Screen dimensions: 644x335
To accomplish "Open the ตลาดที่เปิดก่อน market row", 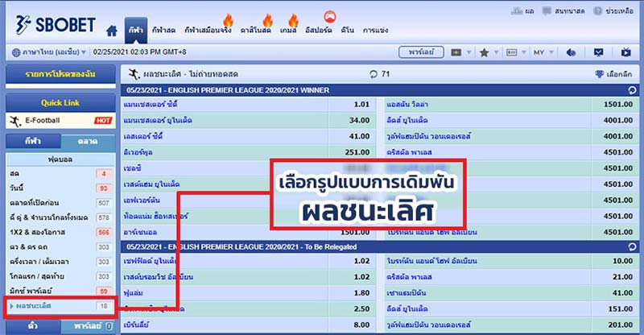I will pos(61,203).
